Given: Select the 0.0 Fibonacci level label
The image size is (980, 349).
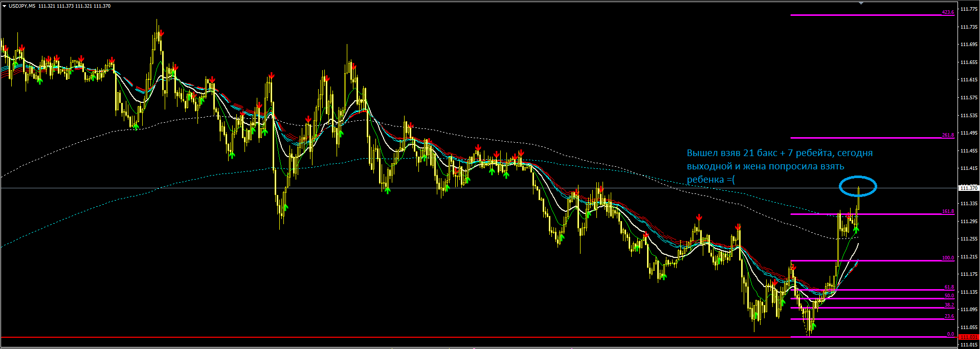Looking at the screenshot, I should [950, 334].
